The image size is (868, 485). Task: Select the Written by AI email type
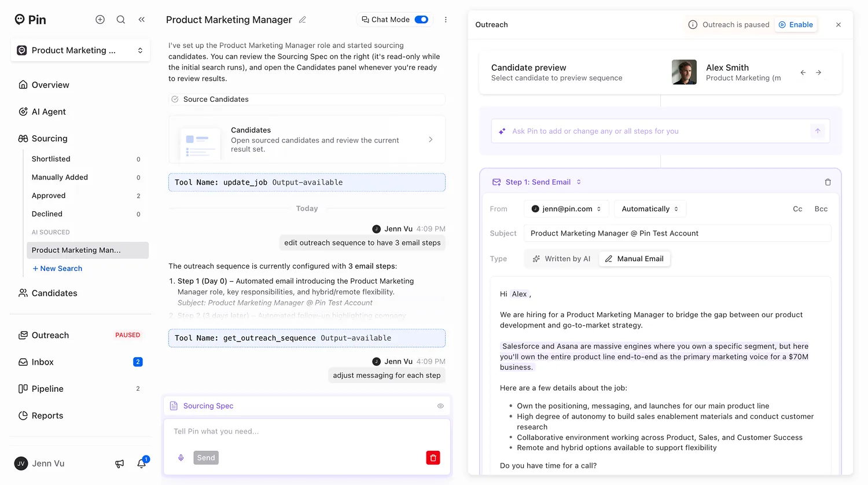[x=562, y=259]
